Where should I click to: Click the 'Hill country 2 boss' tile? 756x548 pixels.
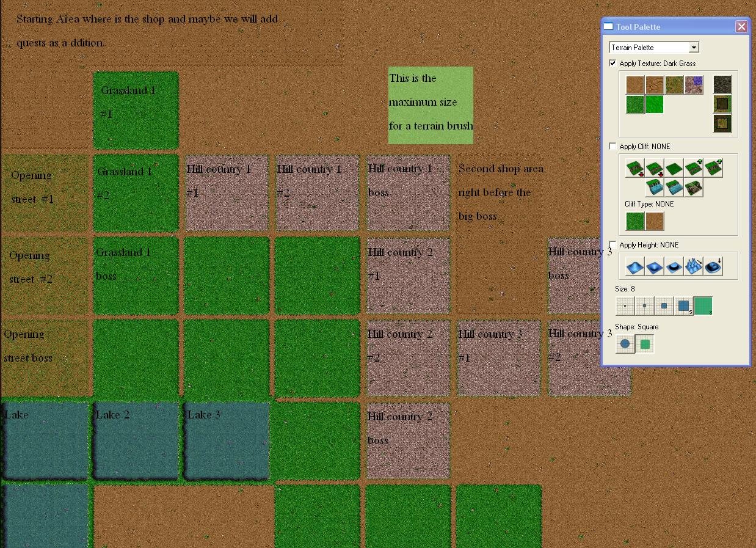(x=408, y=440)
